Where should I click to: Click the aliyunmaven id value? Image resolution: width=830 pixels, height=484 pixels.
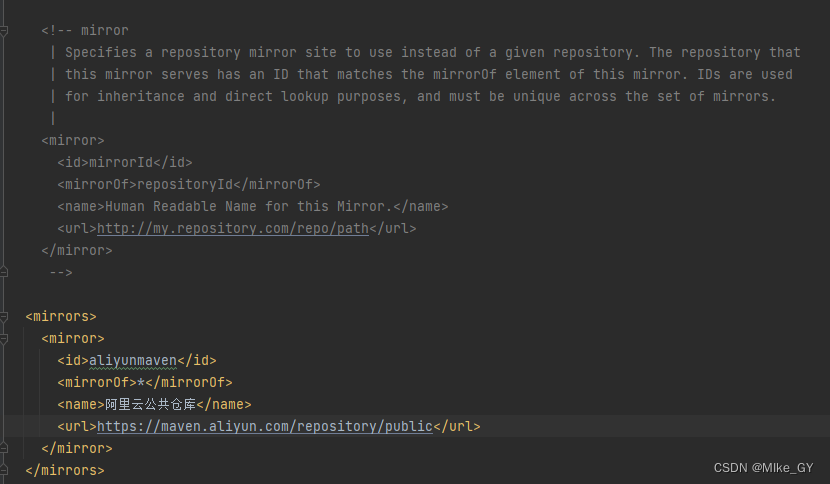pyautogui.click(x=133, y=360)
